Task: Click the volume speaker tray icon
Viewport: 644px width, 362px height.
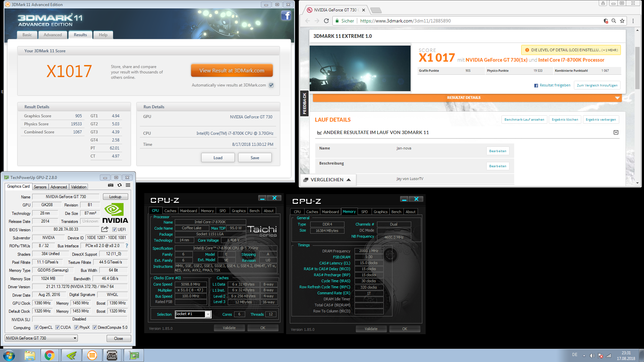Action: pyautogui.click(x=592, y=356)
